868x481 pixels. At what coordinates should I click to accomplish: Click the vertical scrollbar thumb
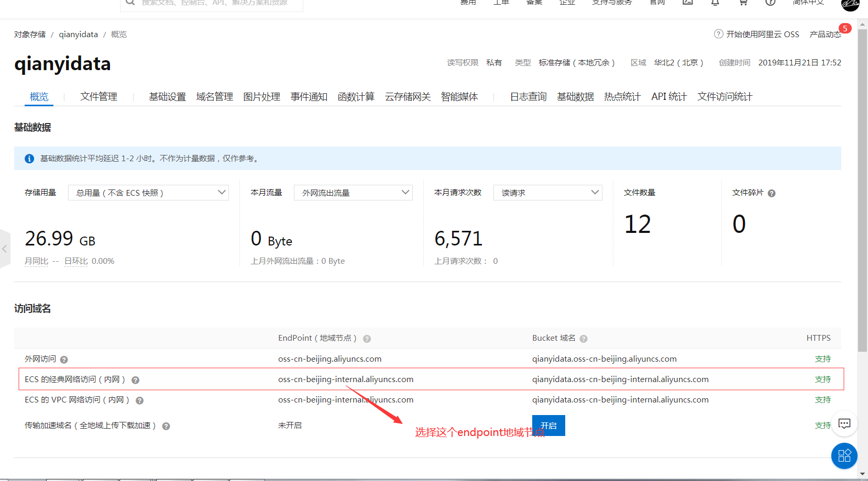862,191
